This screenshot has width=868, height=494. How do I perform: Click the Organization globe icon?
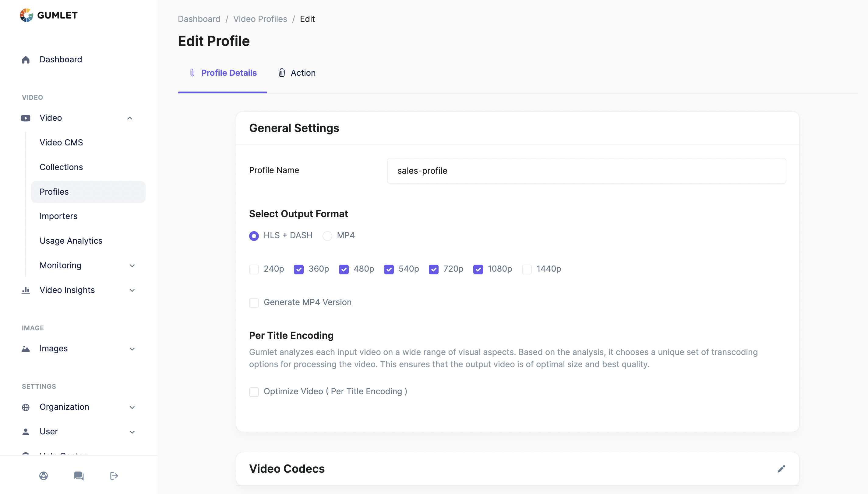[x=26, y=407]
